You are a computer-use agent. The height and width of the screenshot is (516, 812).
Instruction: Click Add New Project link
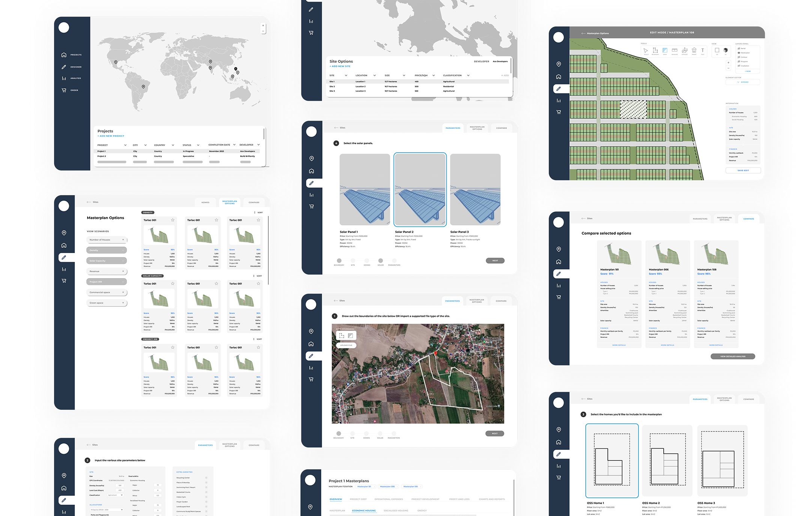[x=111, y=136]
